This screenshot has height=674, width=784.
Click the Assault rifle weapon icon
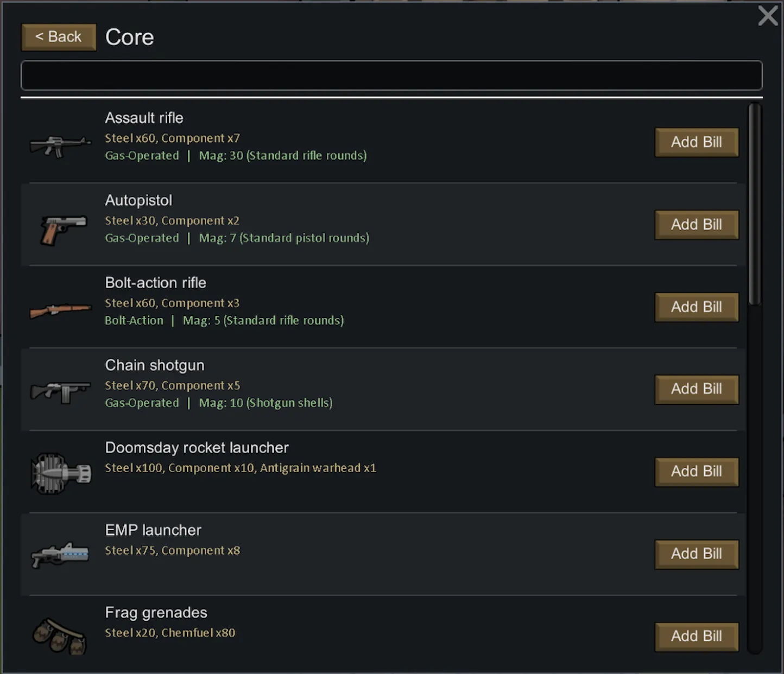pos(60,145)
